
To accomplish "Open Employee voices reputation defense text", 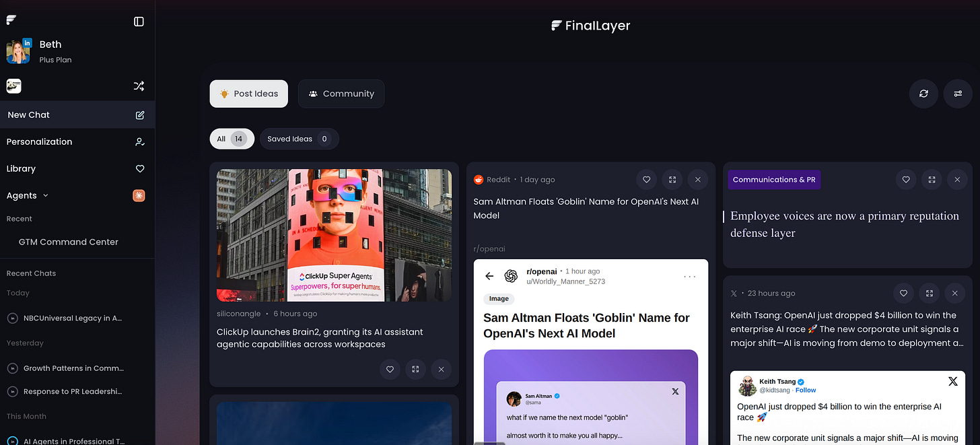I will [845, 224].
